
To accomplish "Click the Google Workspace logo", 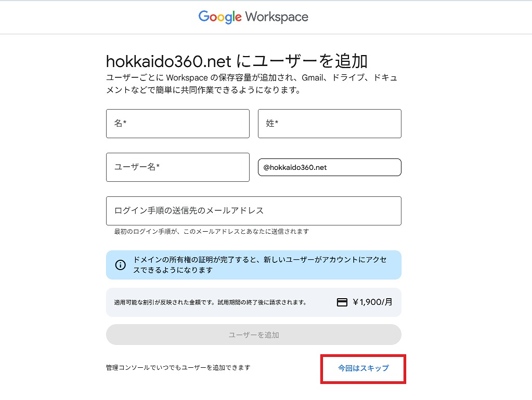I will [x=253, y=17].
